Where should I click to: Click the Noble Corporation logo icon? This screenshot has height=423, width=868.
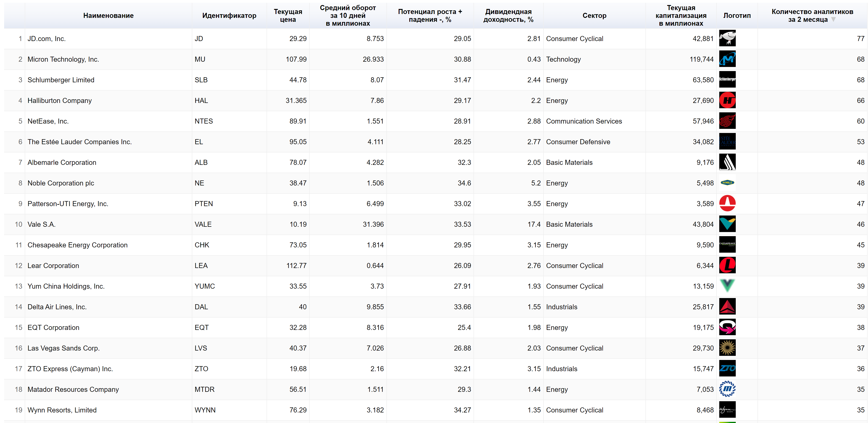click(x=727, y=183)
